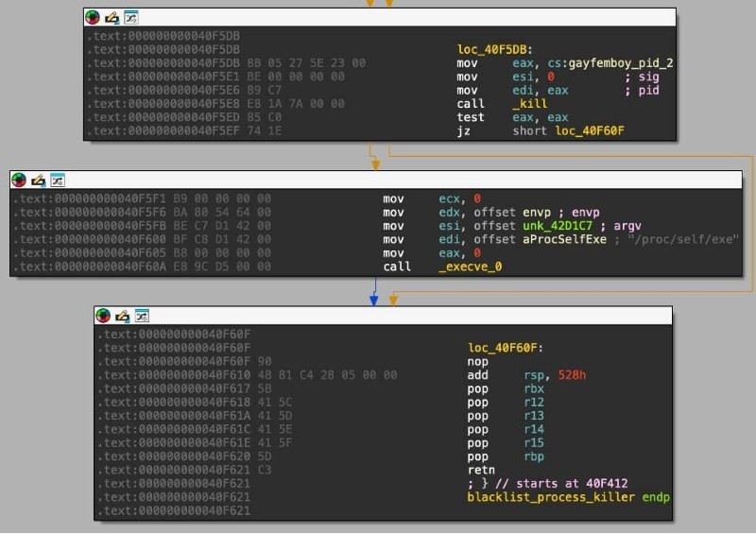Image resolution: width=756 pixels, height=534 pixels.
Task: Click the rbx register in pop rbx
Action: [x=534, y=388]
